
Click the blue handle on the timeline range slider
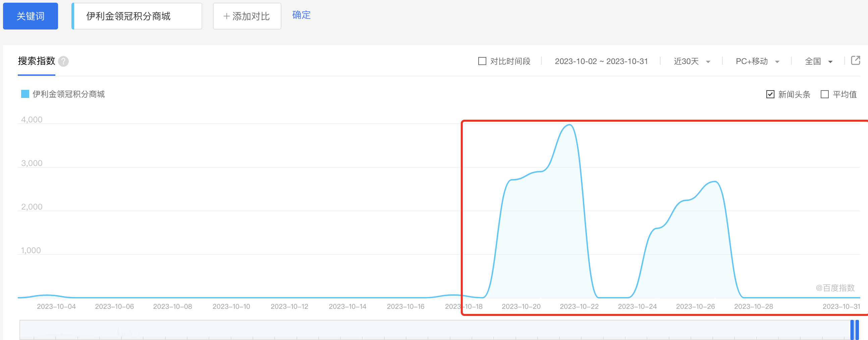tap(854, 330)
